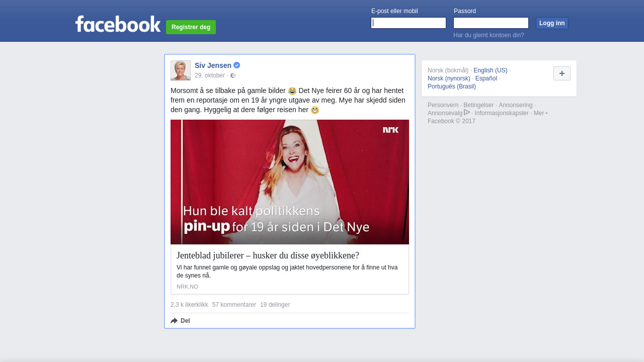Click the laughing emoji after 'gamle bilder'

(292, 91)
